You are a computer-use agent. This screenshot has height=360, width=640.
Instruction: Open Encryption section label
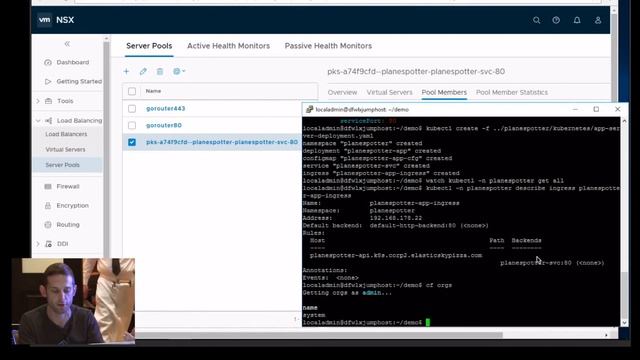tap(72, 205)
